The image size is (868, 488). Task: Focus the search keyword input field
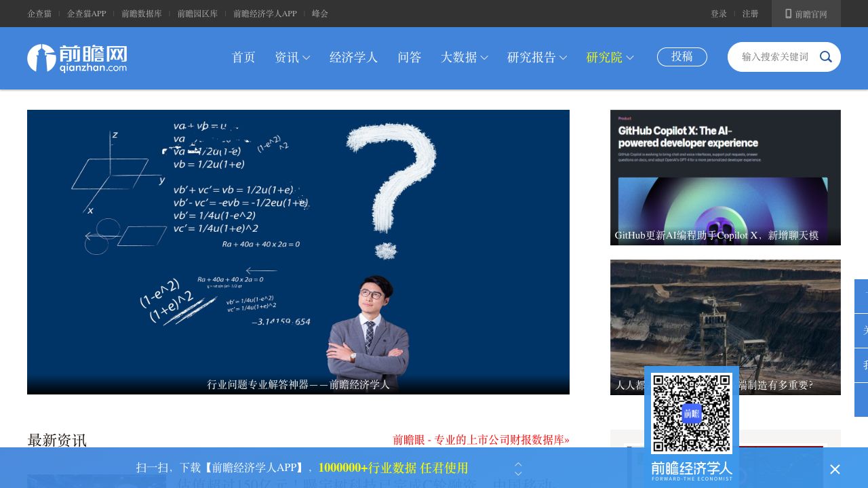click(x=775, y=57)
